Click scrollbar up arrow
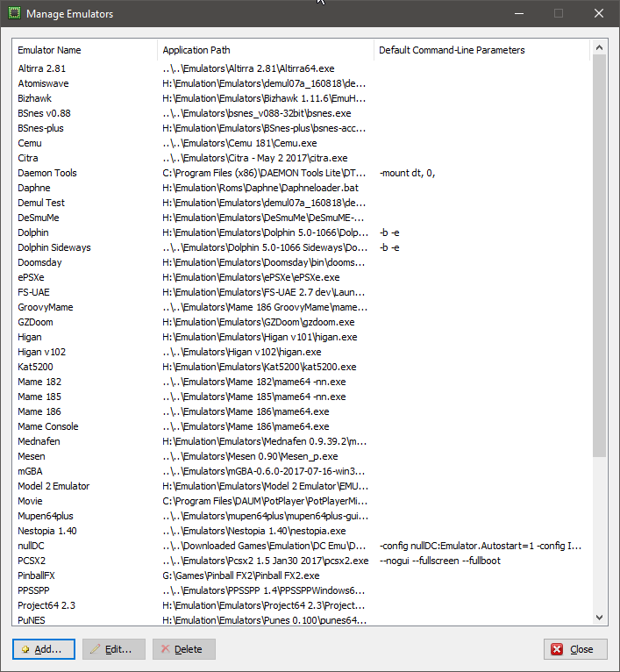Screen dimensions: 620x672 pos(599,47)
